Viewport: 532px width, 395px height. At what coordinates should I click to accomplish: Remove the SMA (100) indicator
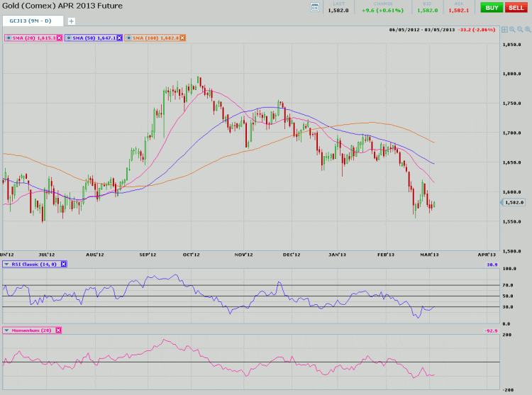coord(183,38)
